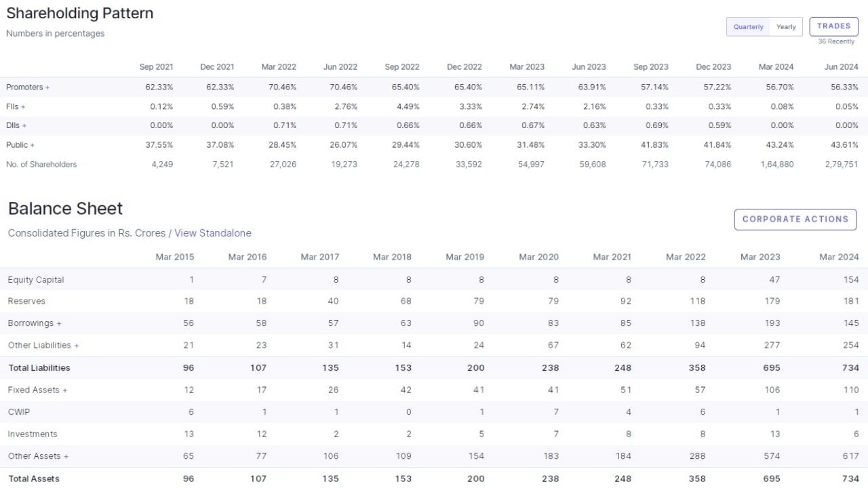The width and height of the screenshot is (868, 488).
Task: Select Other Liabilities value 277 for Mar 2023
Action: coord(772,346)
